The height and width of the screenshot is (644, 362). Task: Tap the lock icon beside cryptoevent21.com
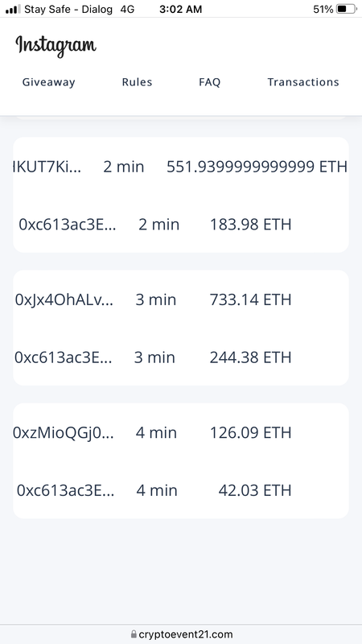[134, 634]
